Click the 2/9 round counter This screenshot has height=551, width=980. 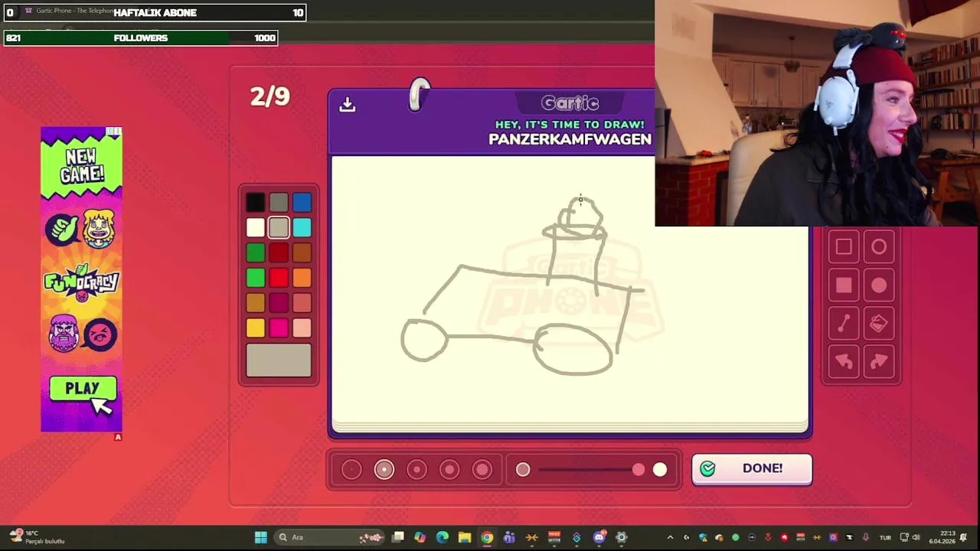[270, 96]
